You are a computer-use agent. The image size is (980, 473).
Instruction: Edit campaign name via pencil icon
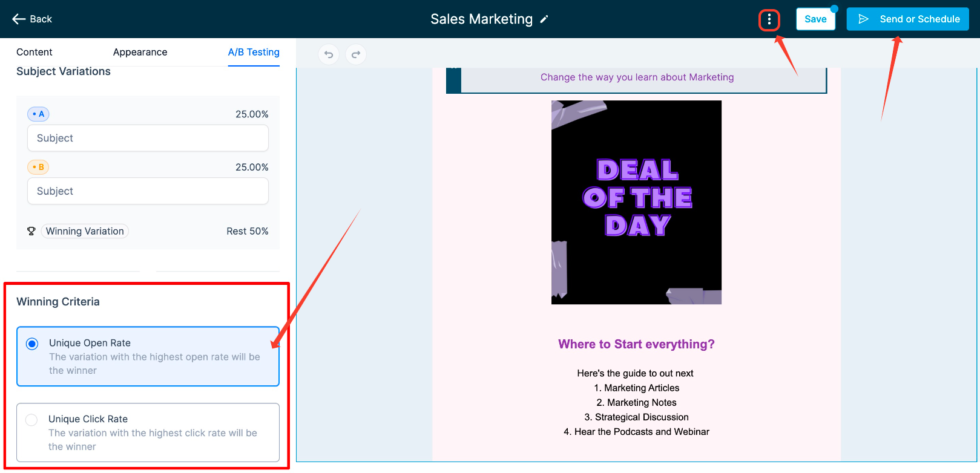544,19
